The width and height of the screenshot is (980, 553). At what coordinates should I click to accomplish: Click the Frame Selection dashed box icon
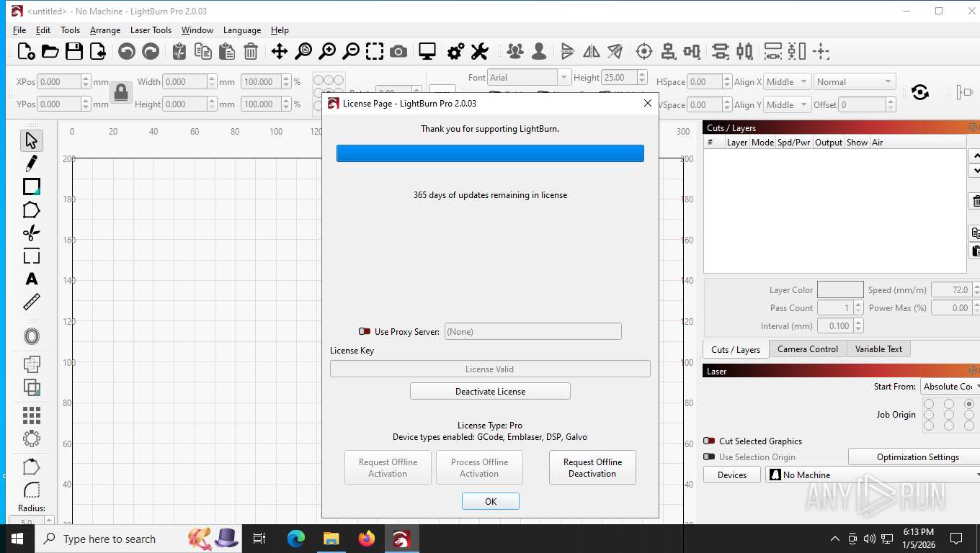(x=375, y=51)
